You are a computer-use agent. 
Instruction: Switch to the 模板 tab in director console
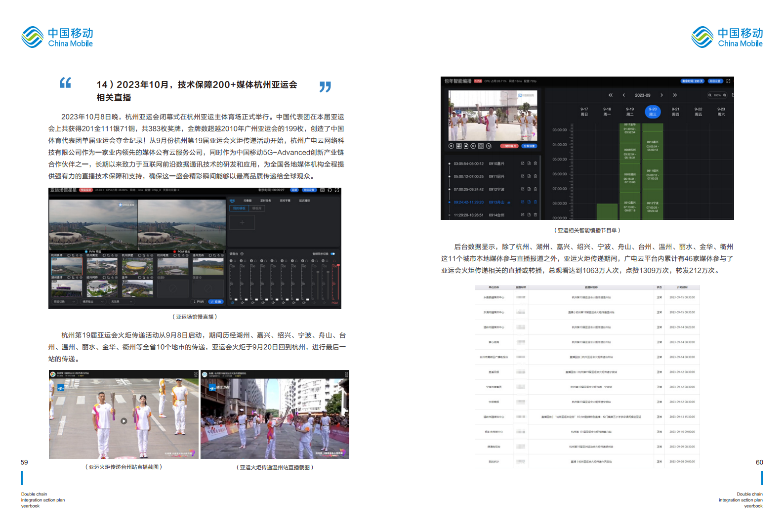click(232, 201)
